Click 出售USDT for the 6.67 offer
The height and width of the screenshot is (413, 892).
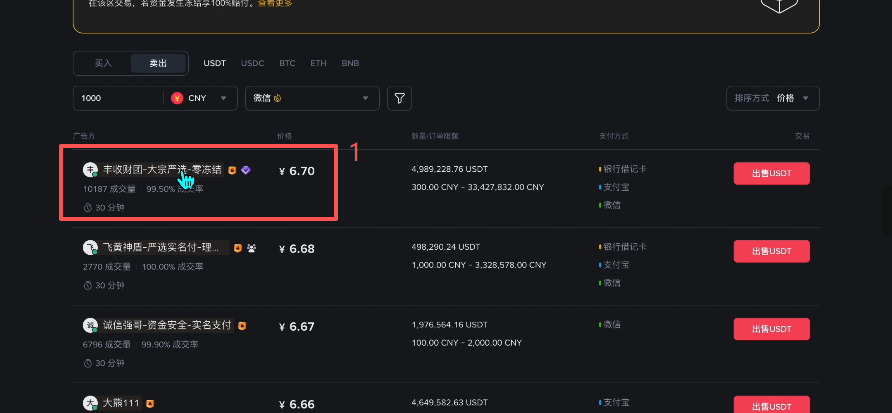[771, 329]
